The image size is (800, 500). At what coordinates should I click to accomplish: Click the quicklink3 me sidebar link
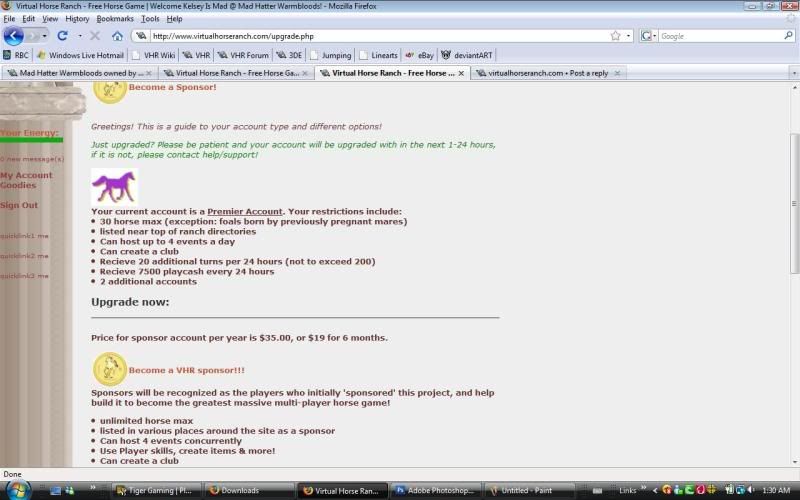(24, 276)
